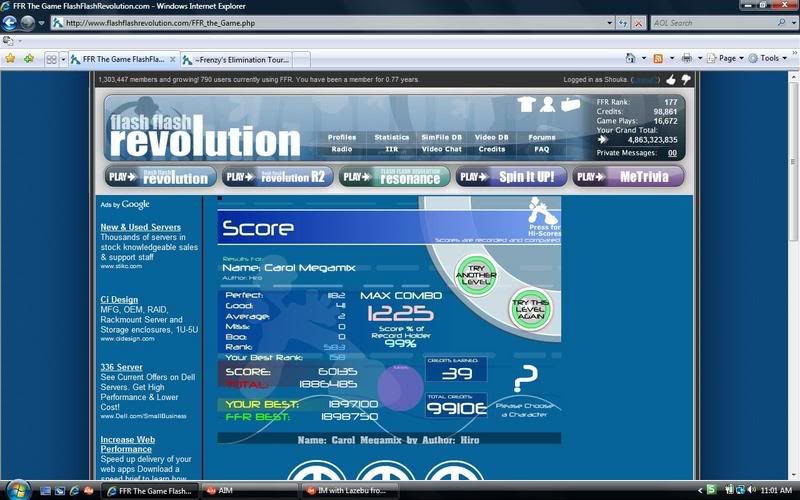Click the IE refresh button
Image resolution: width=800 pixels, height=500 pixels.
click(x=624, y=22)
